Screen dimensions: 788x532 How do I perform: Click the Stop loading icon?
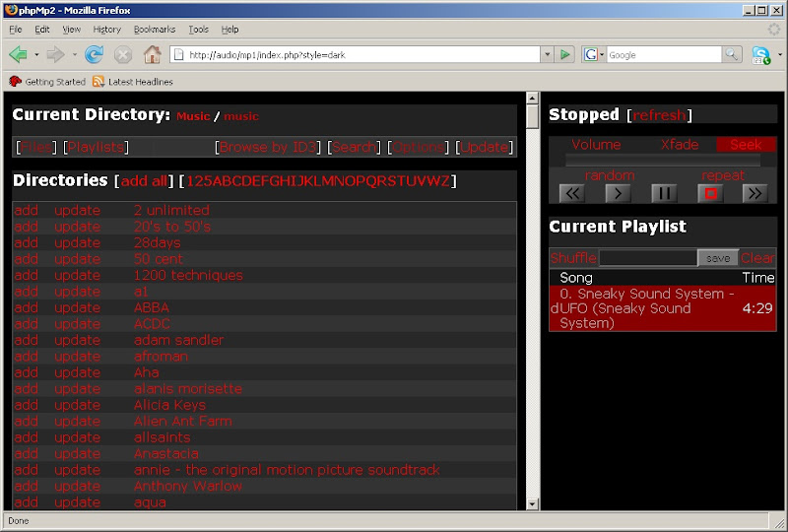pos(122,54)
